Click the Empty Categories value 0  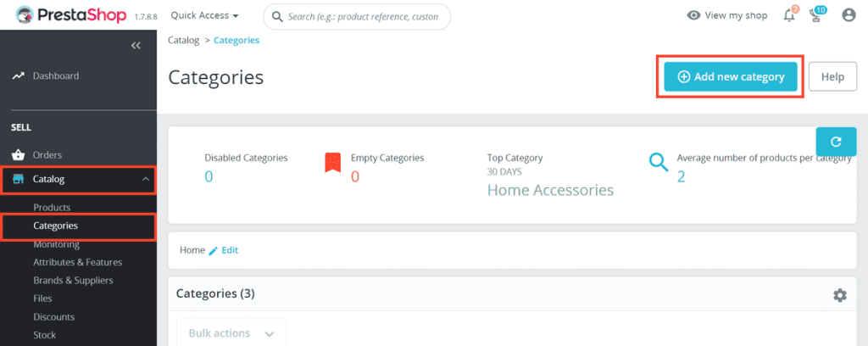click(x=355, y=177)
